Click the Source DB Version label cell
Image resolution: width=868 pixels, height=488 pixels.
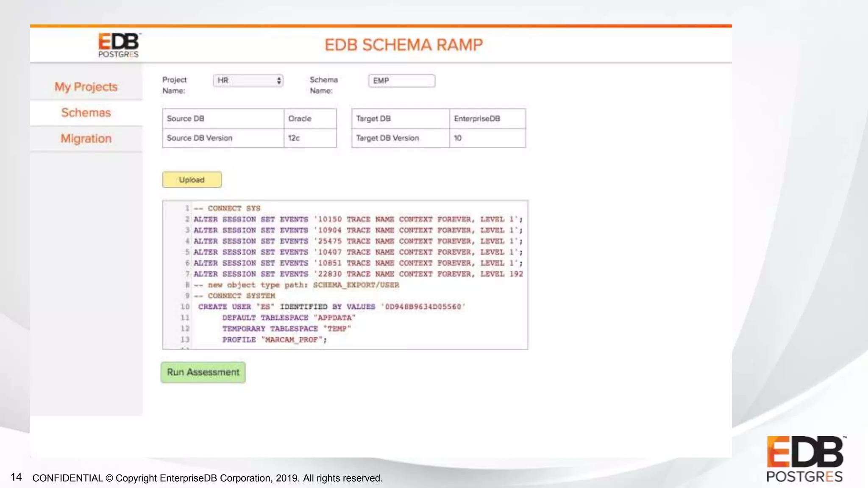223,138
